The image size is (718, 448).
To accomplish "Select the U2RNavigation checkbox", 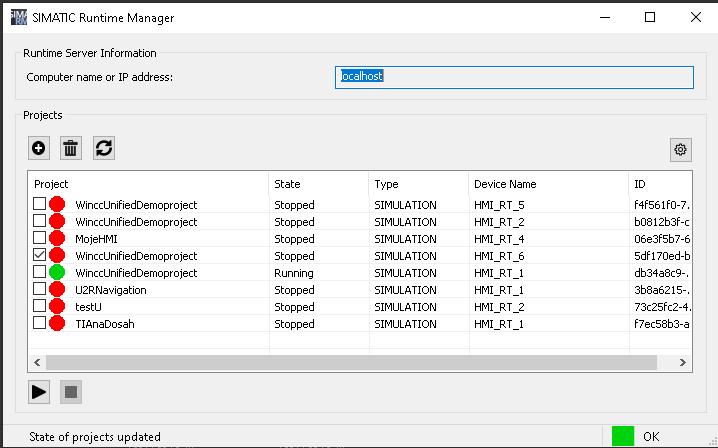I will (x=40, y=288).
